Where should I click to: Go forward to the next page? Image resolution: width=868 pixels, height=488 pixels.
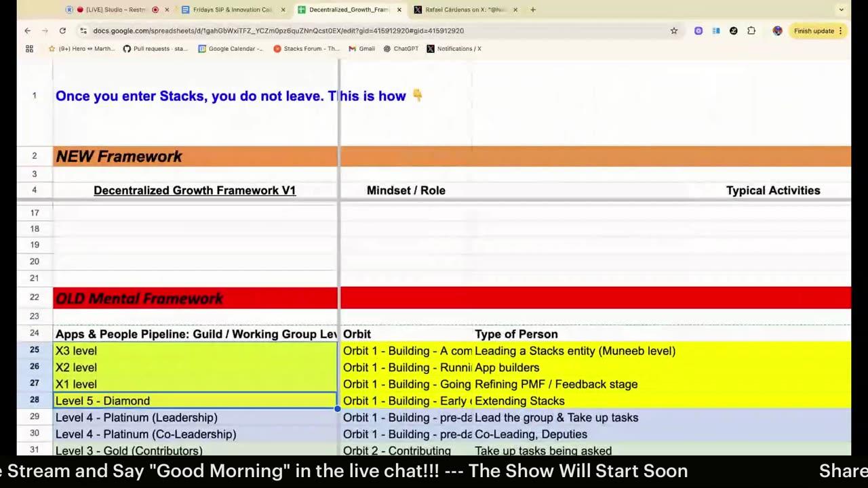pos(45,30)
